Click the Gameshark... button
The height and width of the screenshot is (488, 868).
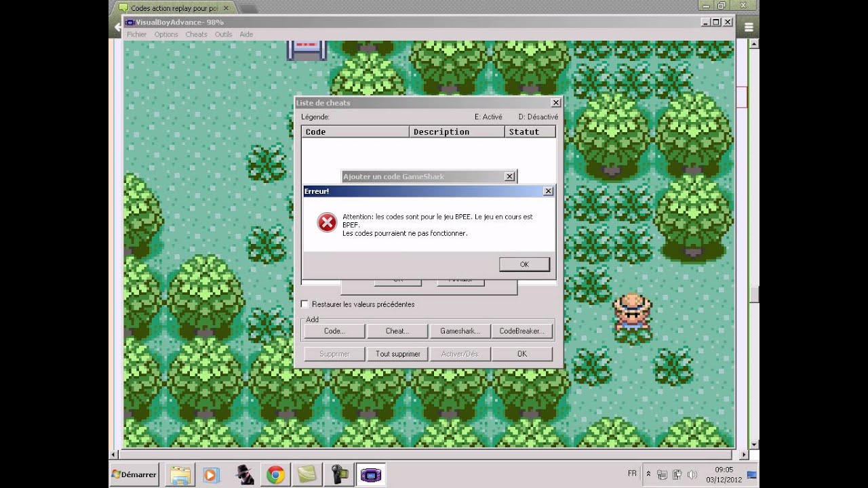[x=460, y=331]
